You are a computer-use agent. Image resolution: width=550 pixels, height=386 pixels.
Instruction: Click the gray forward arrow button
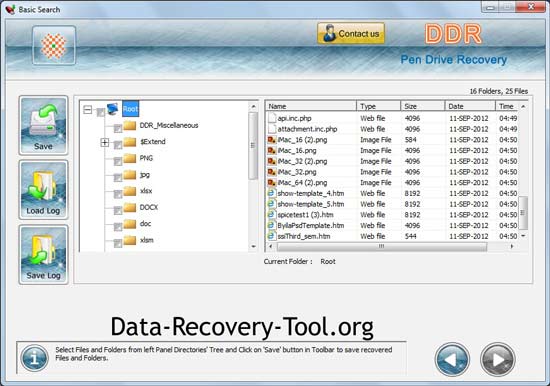point(497,359)
